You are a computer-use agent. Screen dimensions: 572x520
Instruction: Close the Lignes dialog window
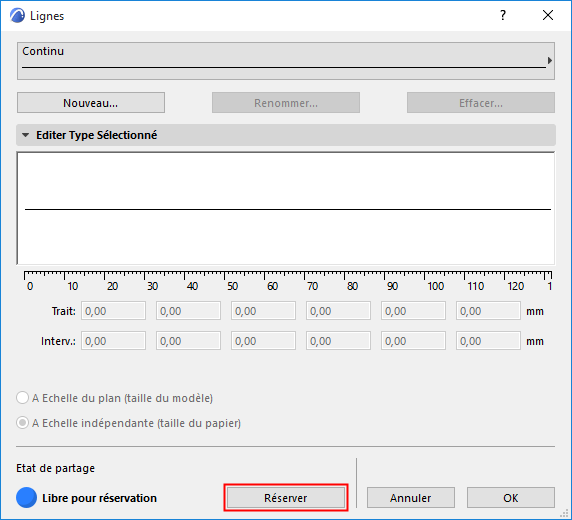point(548,15)
